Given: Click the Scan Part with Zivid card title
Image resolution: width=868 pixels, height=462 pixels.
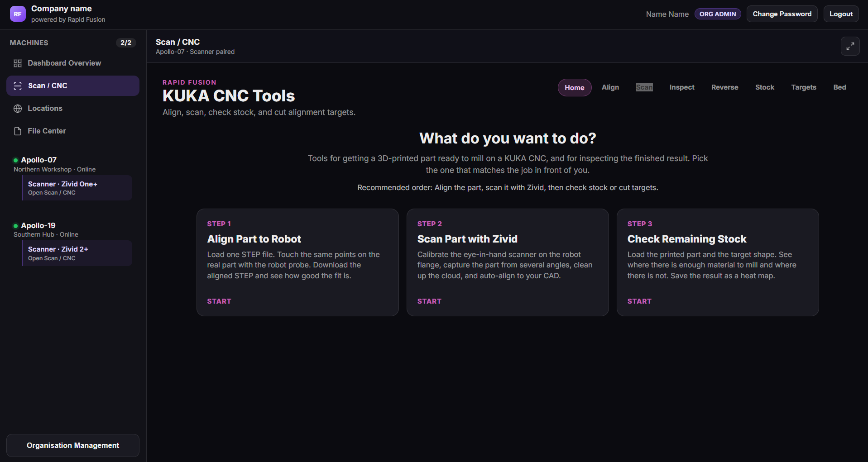Looking at the screenshot, I should [467, 239].
